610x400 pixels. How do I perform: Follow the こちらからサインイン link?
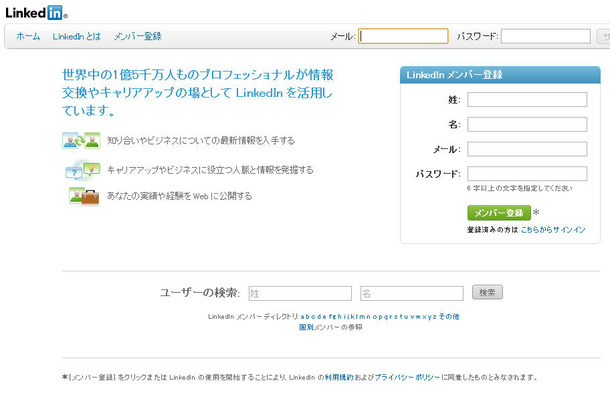(553, 230)
